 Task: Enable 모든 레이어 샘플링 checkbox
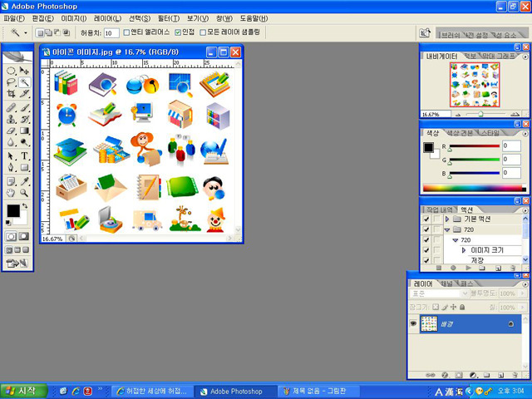[203, 32]
